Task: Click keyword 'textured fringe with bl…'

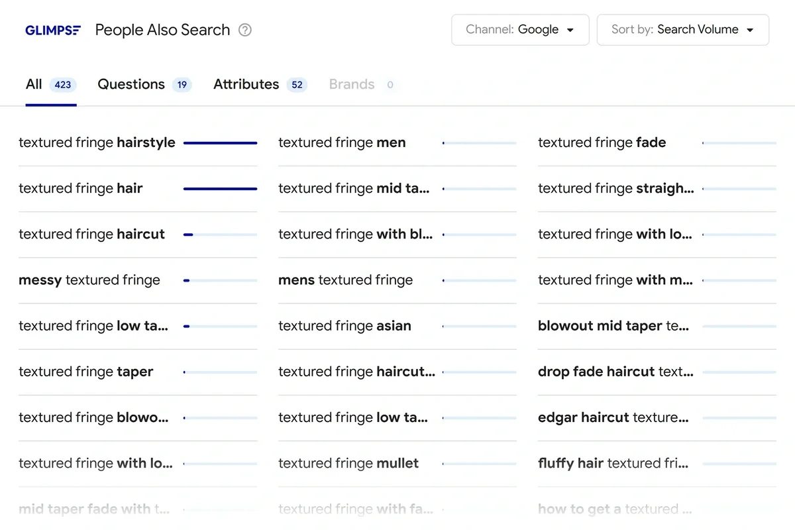Action: pyautogui.click(x=355, y=234)
